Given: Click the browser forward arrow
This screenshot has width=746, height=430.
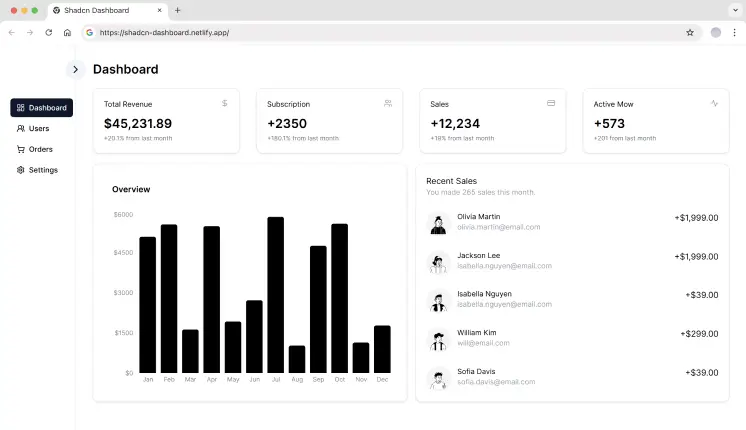Looking at the screenshot, I should pyautogui.click(x=30, y=32).
